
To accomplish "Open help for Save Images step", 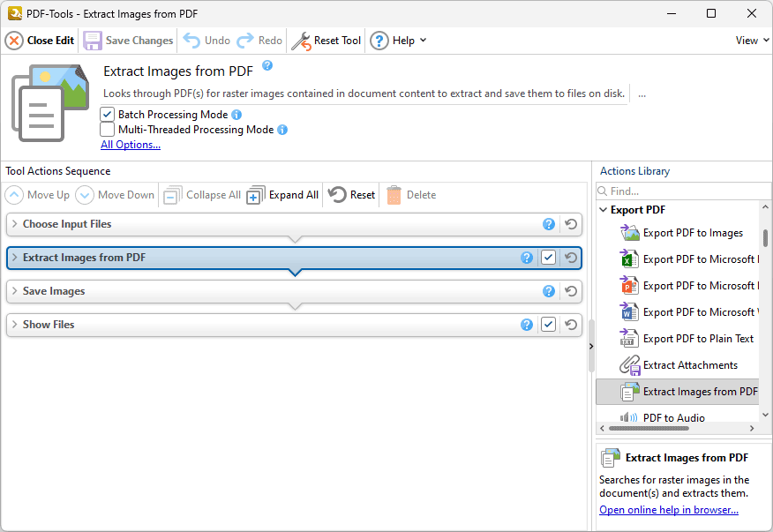I will [549, 291].
